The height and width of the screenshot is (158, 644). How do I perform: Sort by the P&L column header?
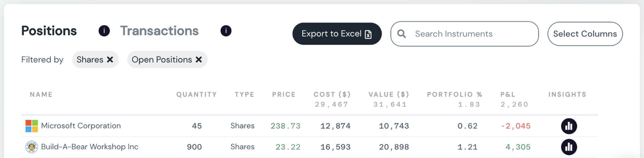pos(508,95)
